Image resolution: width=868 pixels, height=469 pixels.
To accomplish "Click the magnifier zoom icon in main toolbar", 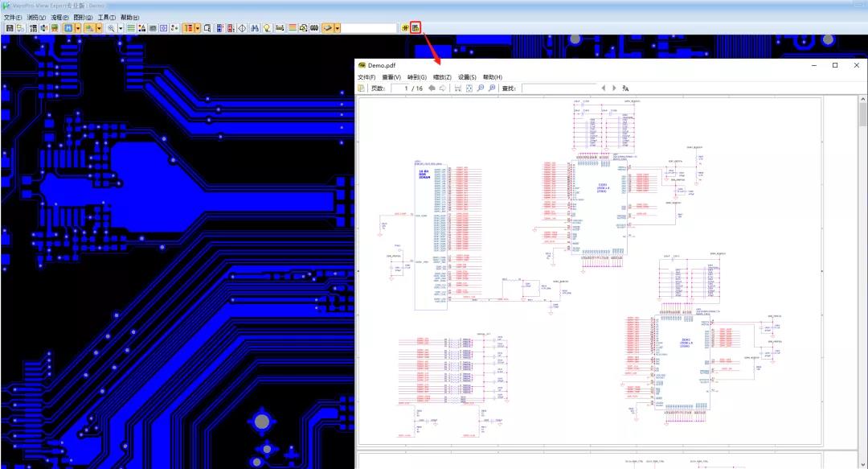I will (x=111, y=27).
